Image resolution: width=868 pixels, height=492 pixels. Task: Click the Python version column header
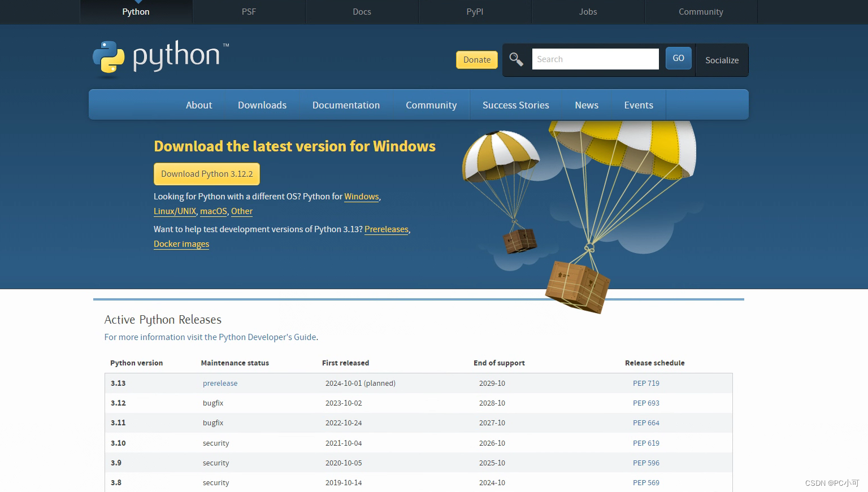(136, 363)
